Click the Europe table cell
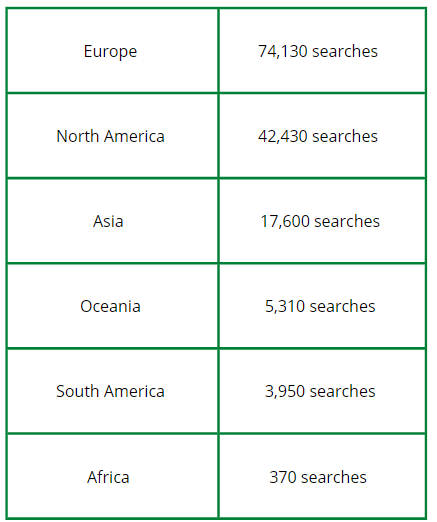437x522 pixels. (112, 51)
